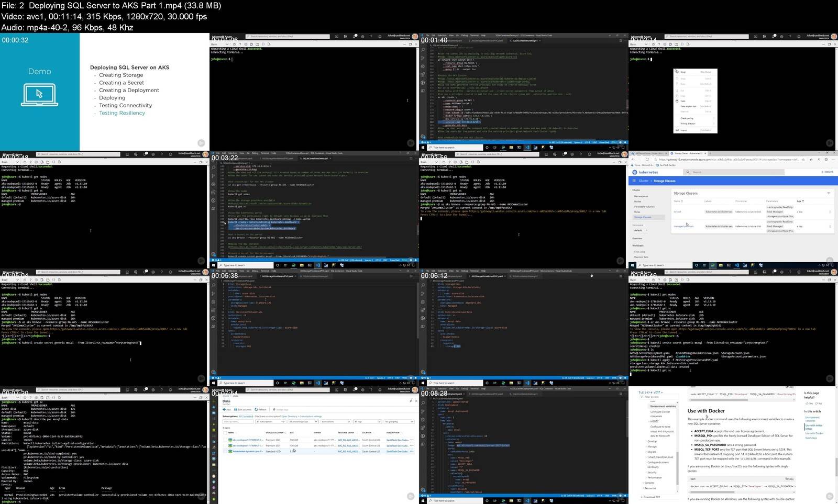838x504 pixels.
Task: Open the All tags dropdown in the Disks blade
Action: coord(368,421)
